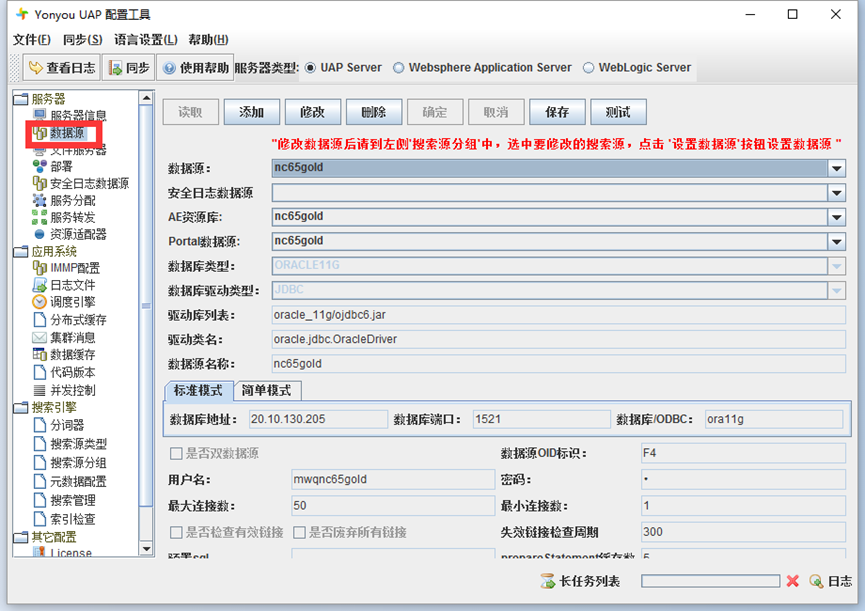Open 使用帮助 from the toolbar
Viewport: 865px width, 611px height.
coord(195,68)
